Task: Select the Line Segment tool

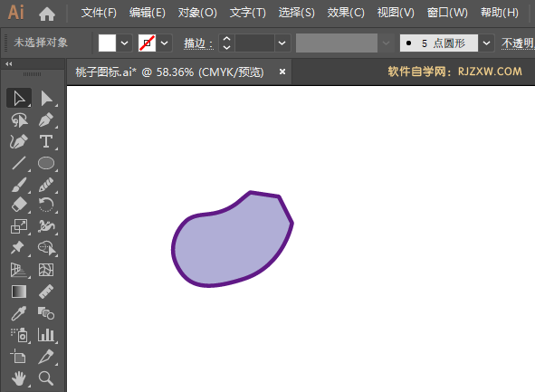Action: [x=19, y=163]
